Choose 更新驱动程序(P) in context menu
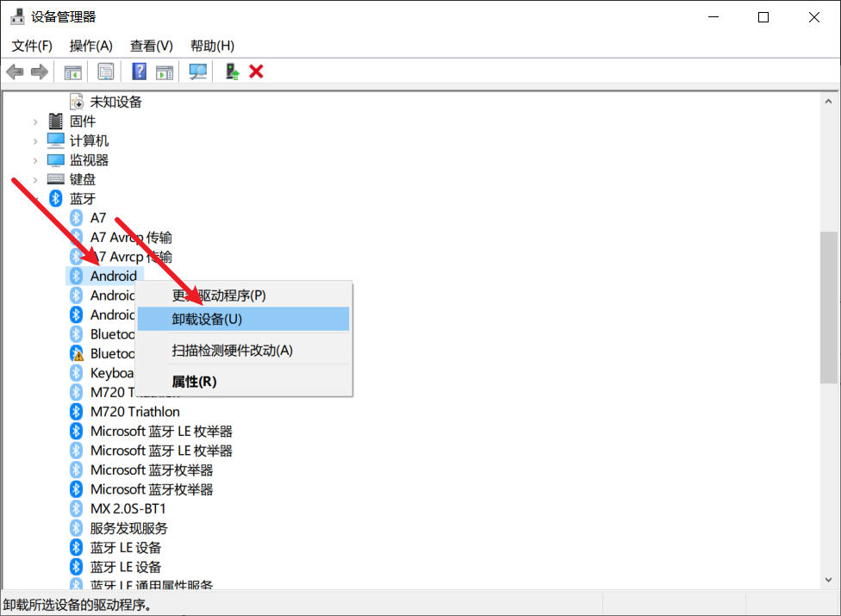Image resolution: width=841 pixels, height=616 pixels. (x=244, y=296)
